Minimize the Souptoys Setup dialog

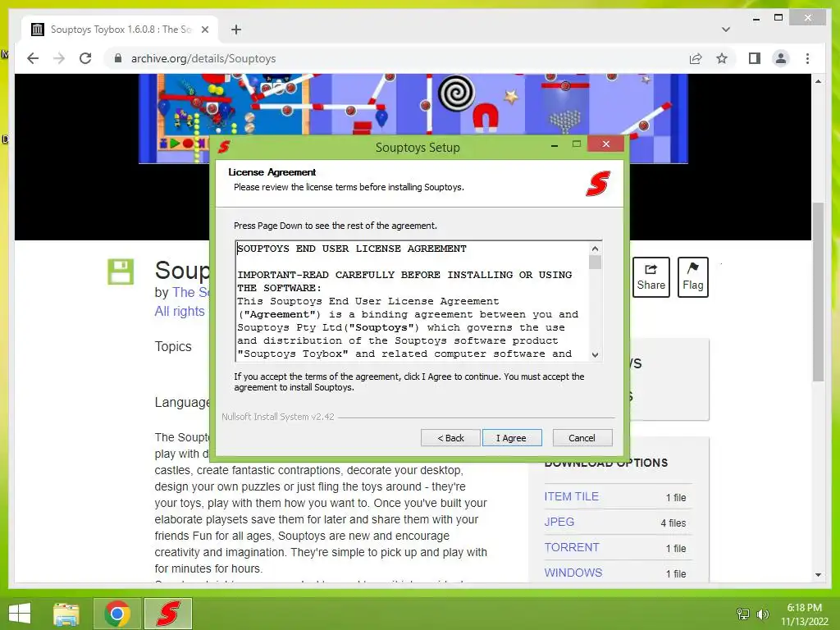click(x=555, y=144)
